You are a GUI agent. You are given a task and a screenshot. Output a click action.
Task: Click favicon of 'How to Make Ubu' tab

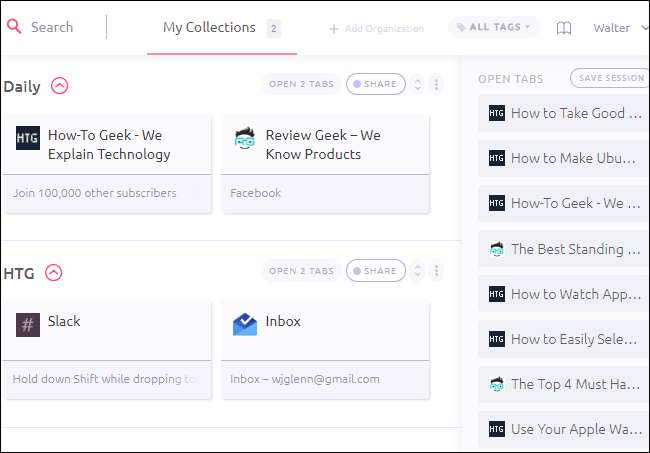tap(497, 158)
